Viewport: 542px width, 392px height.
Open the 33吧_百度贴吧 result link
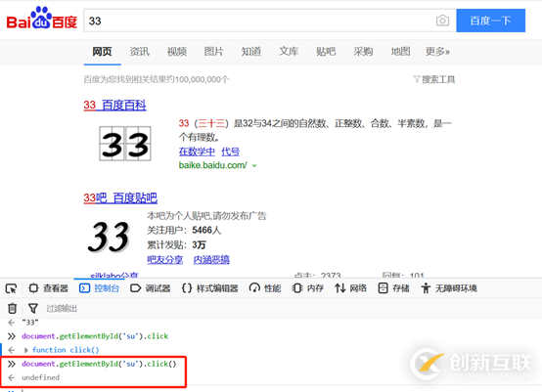point(120,197)
